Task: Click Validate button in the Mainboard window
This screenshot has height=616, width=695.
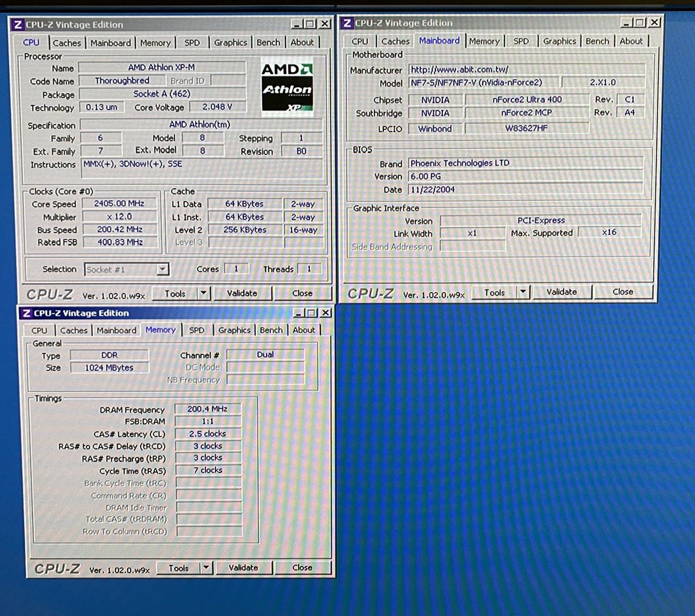Action: click(x=561, y=292)
